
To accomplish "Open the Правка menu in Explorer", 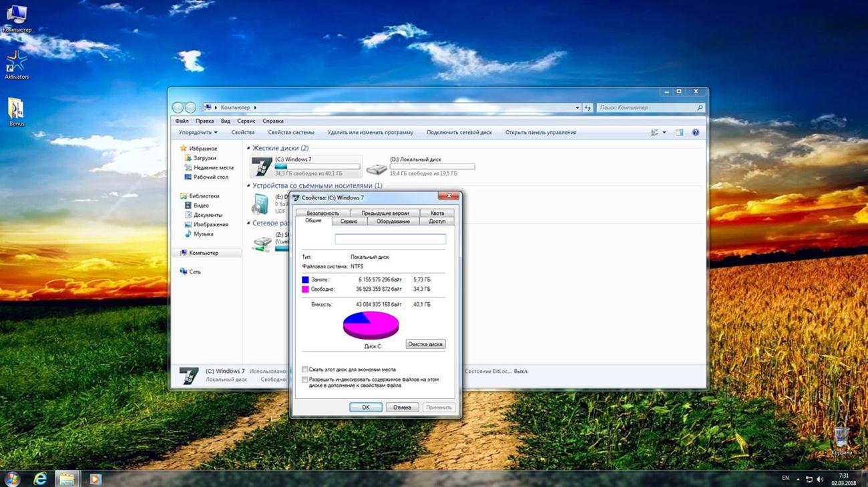I will [x=205, y=121].
